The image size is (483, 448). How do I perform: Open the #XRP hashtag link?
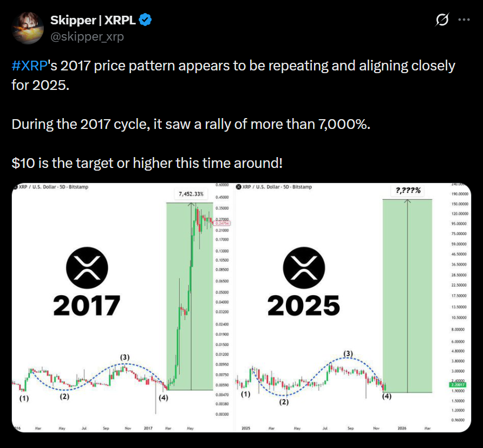[30, 66]
